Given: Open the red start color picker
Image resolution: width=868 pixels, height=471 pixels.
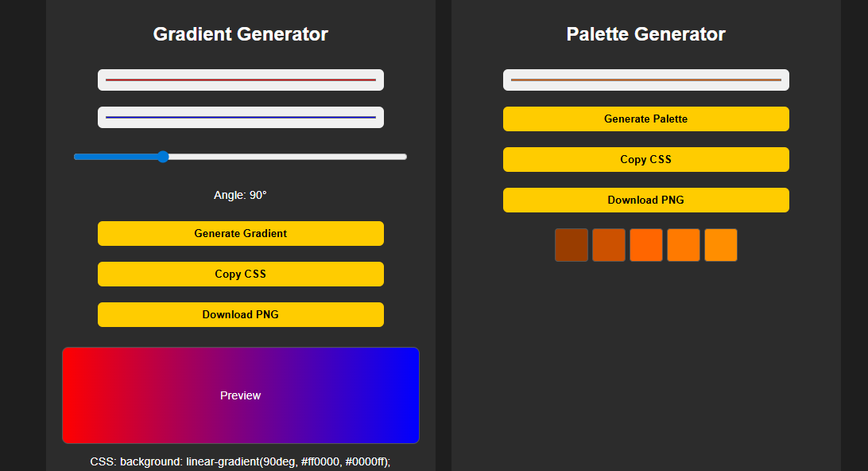Looking at the screenshot, I should pyautogui.click(x=240, y=80).
